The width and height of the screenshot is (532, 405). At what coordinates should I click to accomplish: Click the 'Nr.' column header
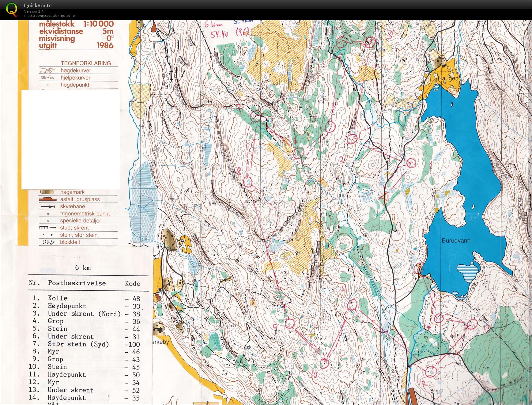pos(34,283)
